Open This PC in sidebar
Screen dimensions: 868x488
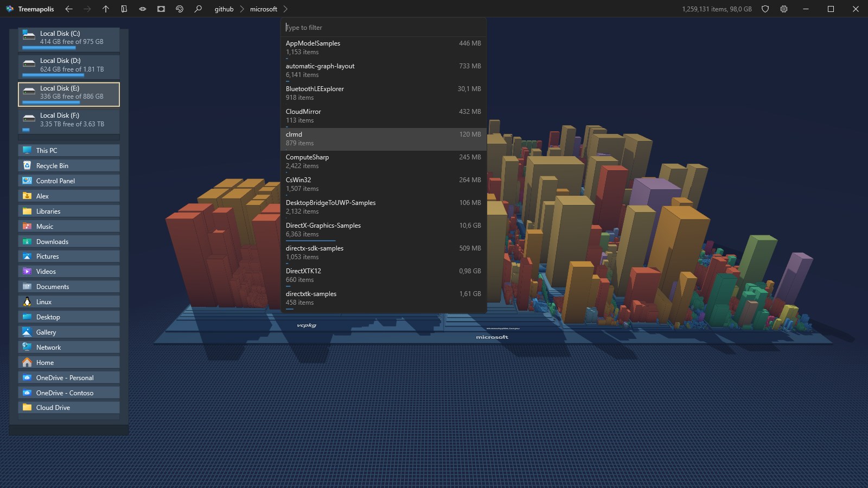click(x=69, y=150)
